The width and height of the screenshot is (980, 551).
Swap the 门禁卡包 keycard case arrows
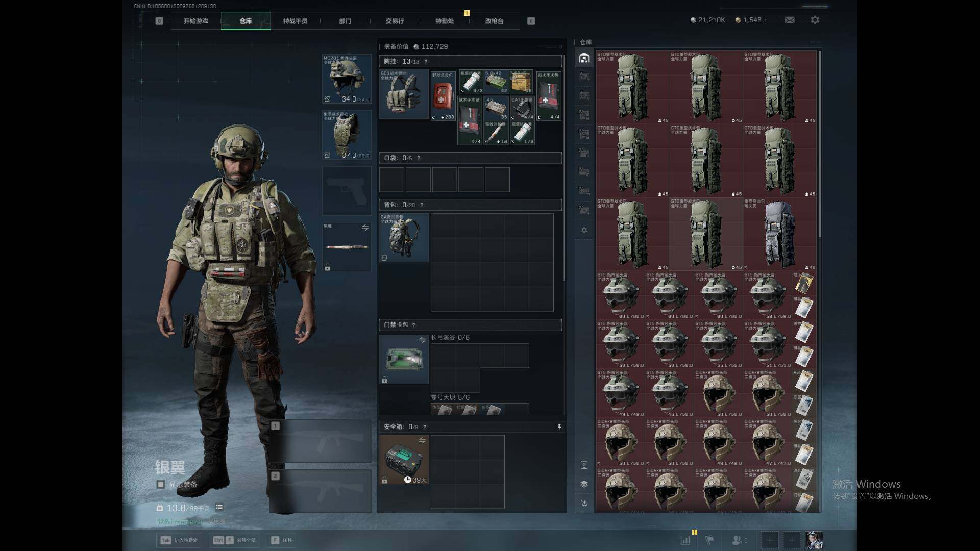422,340
